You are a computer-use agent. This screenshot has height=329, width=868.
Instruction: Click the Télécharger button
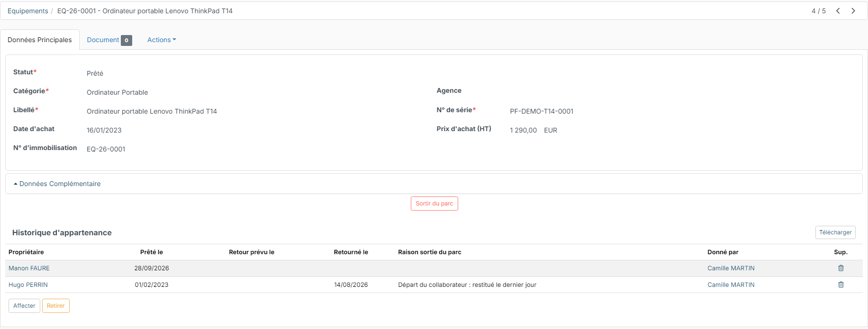tap(835, 232)
